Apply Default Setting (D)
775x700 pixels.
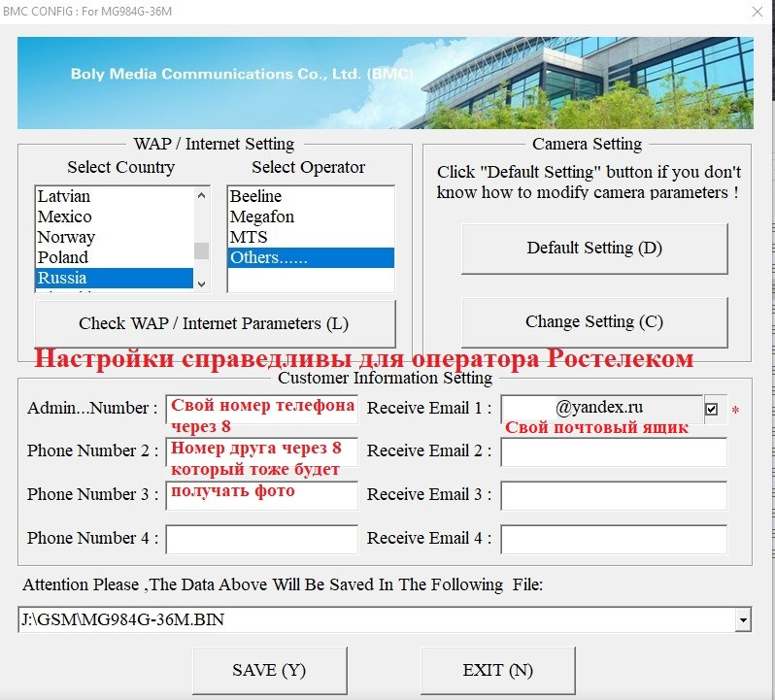594,248
